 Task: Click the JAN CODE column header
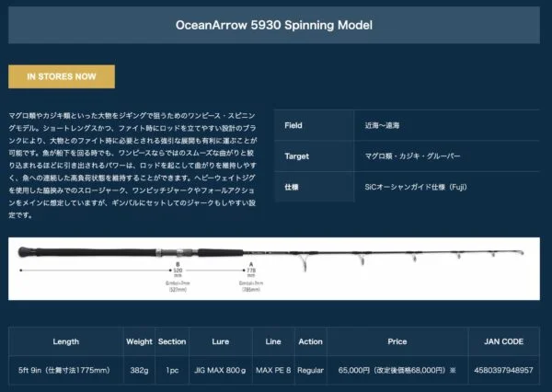(504, 341)
